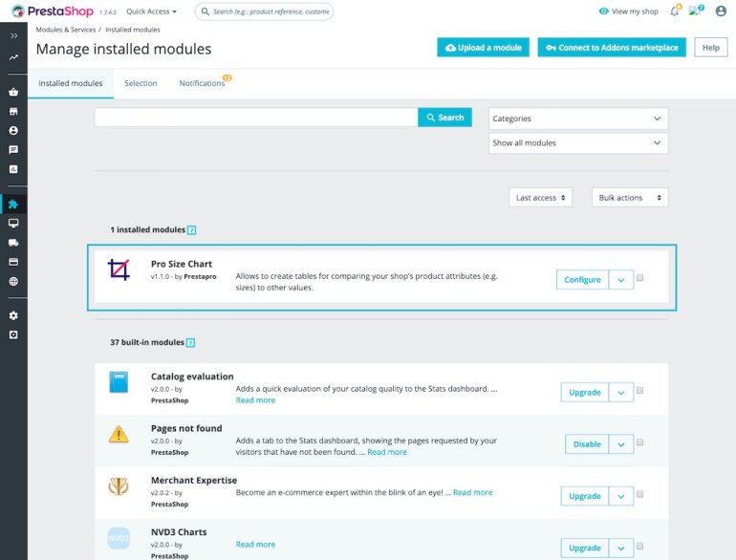
Task: Configure the Pro Size Chart module
Action: pos(582,280)
